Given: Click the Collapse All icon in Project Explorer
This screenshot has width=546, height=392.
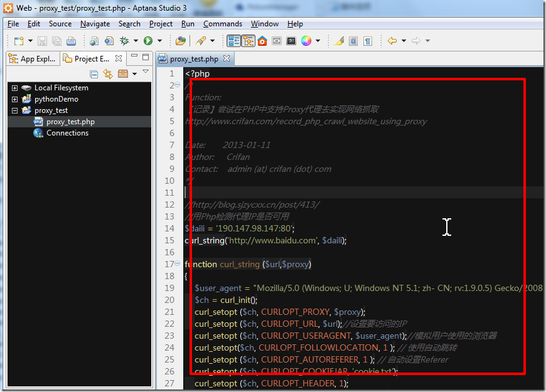Looking at the screenshot, I should point(94,74).
